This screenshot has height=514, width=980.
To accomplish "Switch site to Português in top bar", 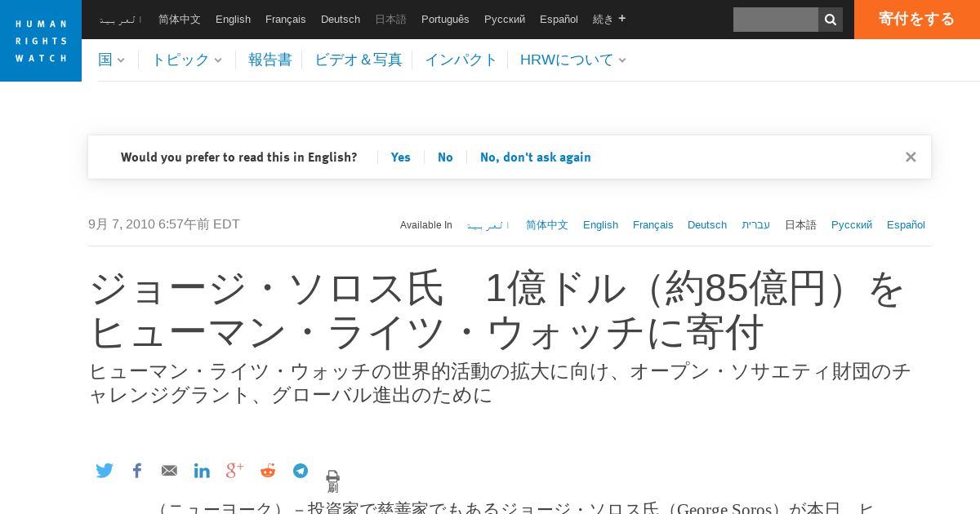I will coord(446,19).
